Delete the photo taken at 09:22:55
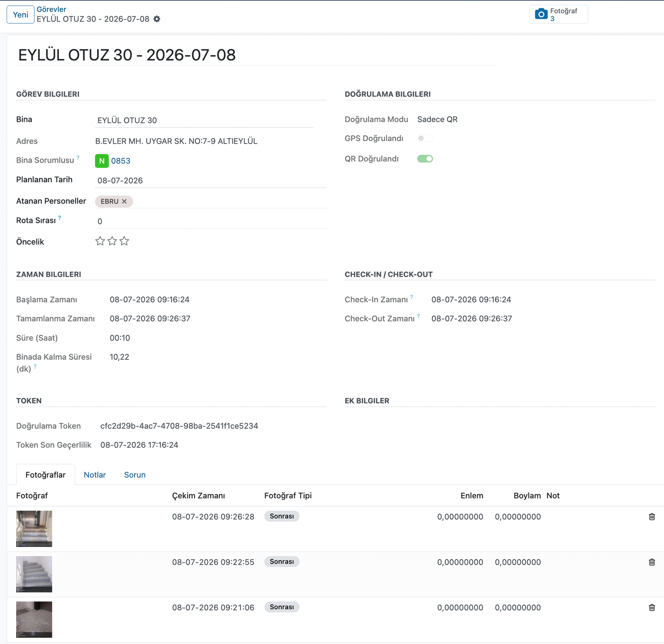The image size is (664, 644). 652,562
